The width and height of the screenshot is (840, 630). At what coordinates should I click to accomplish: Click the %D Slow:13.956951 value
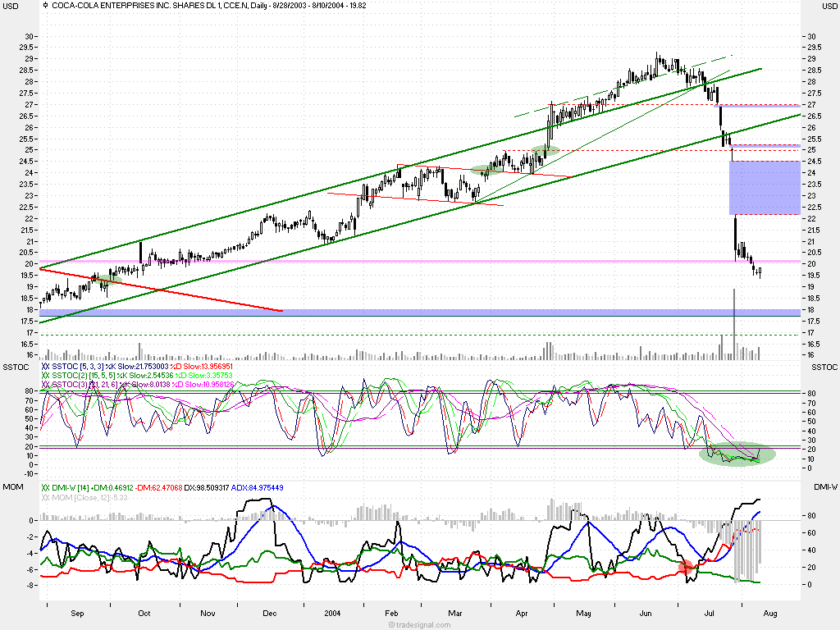pos(202,367)
